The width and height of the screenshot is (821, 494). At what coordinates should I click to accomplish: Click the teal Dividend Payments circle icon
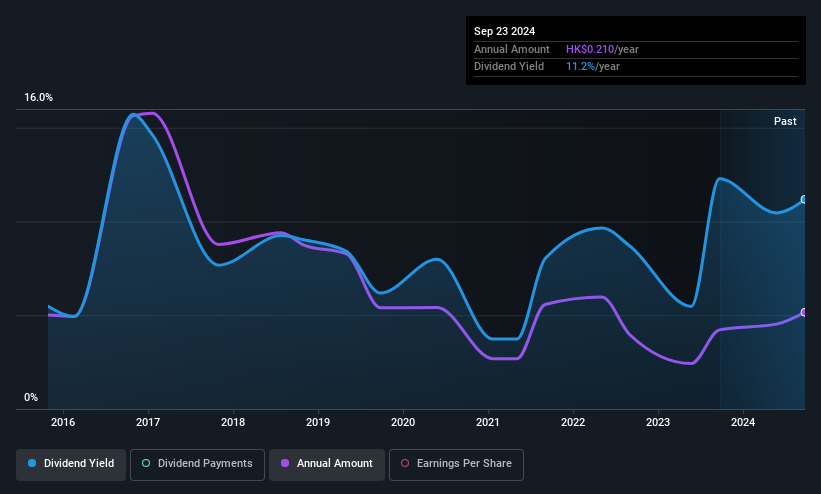[146, 463]
